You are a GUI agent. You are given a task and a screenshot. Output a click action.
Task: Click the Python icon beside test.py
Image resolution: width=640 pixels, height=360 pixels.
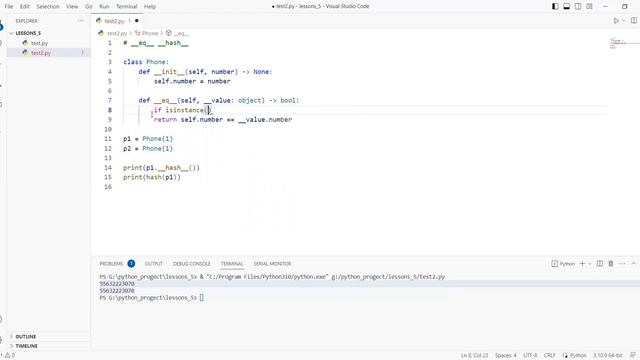tap(25, 43)
